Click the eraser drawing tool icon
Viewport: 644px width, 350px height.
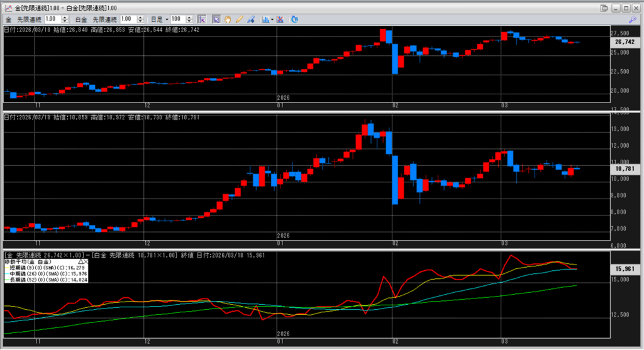coord(251,19)
